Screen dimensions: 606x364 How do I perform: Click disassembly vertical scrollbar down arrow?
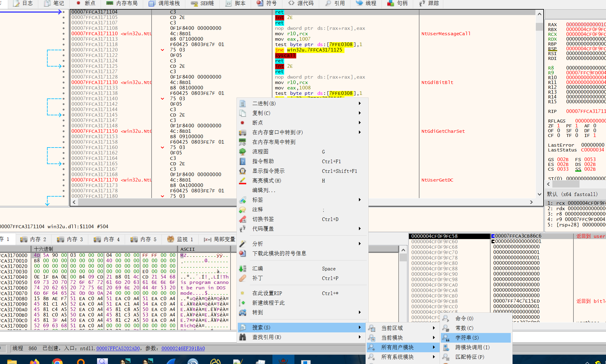(539, 194)
